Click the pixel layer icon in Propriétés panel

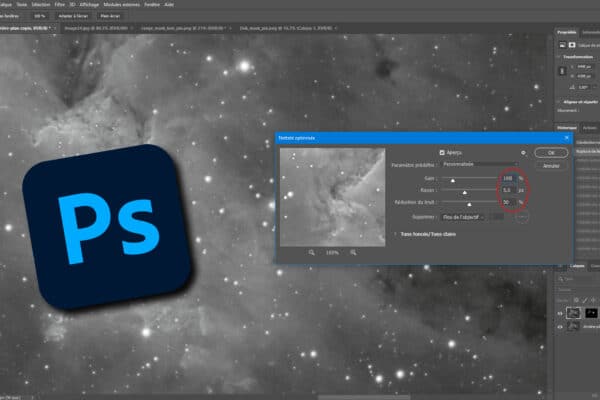click(x=562, y=45)
